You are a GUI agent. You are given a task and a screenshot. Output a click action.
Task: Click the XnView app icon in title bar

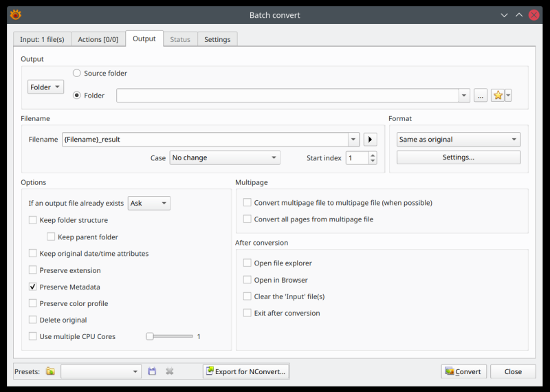15,14
